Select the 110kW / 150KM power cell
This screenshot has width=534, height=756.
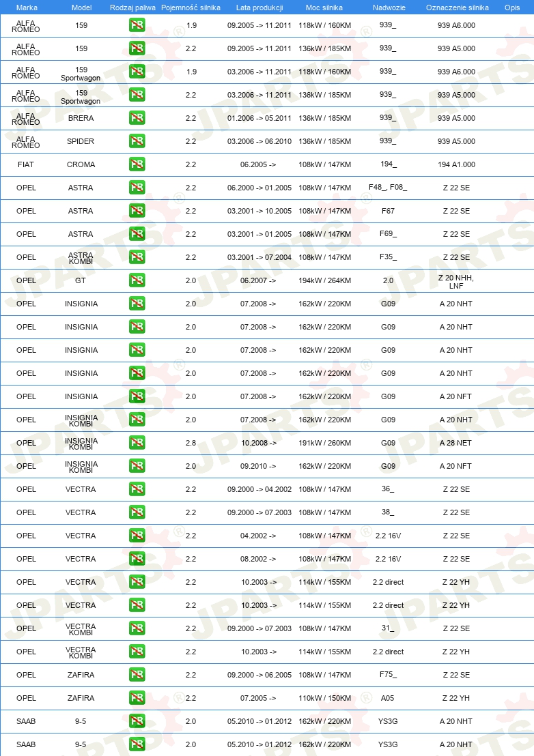pyautogui.click(x=324, y=697)
